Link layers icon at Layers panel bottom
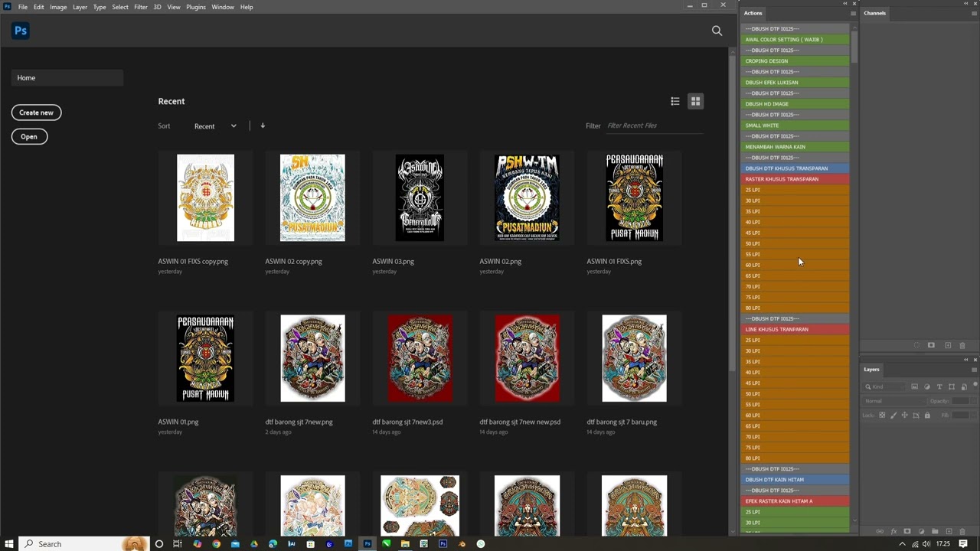 880,531
